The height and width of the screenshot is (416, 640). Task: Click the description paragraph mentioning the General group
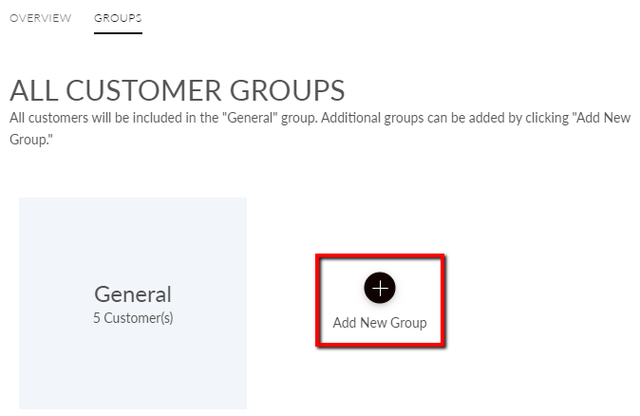click(320, 129)
